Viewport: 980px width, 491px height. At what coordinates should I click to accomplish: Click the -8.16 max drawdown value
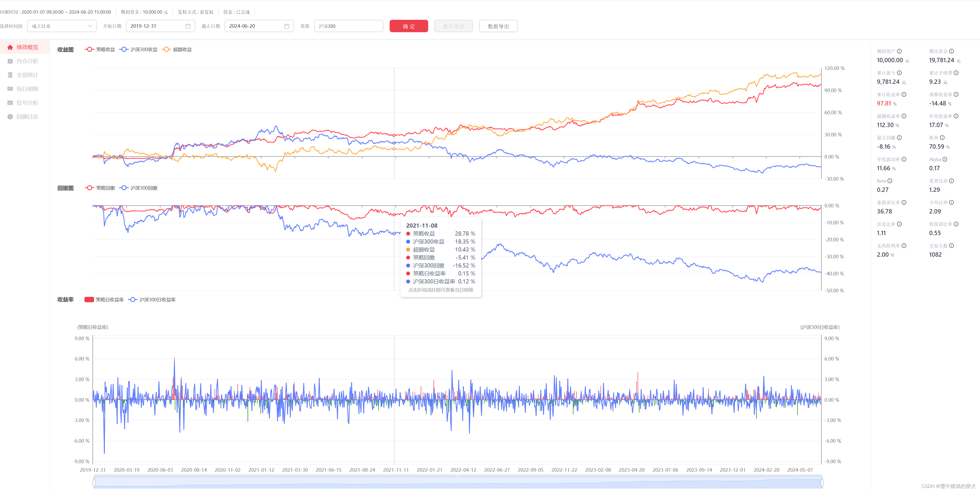coord(883,147)
